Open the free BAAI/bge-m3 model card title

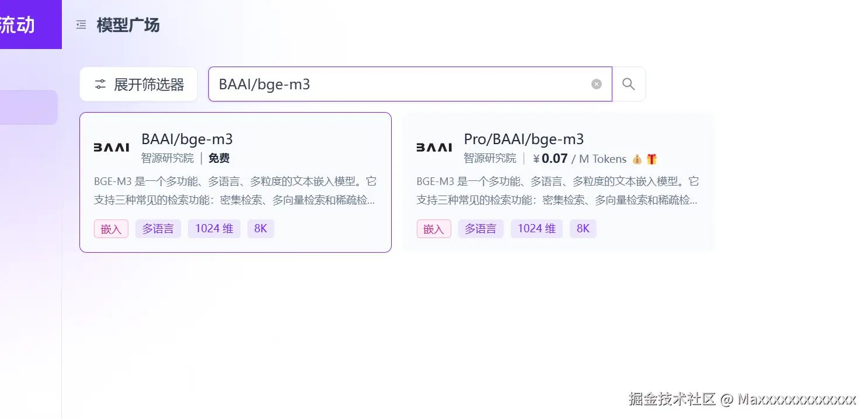click(x=187, y=139)
